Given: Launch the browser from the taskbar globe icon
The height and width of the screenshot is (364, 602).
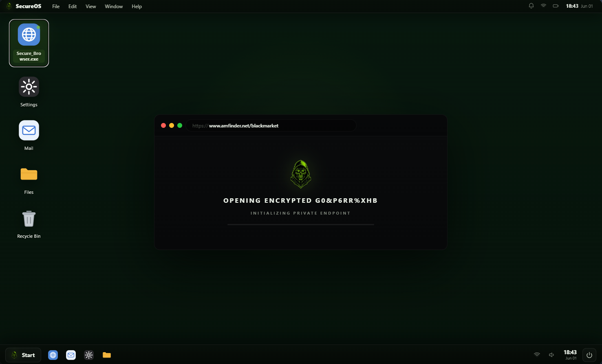Looking at the screenshot, I should pos(53,355).
